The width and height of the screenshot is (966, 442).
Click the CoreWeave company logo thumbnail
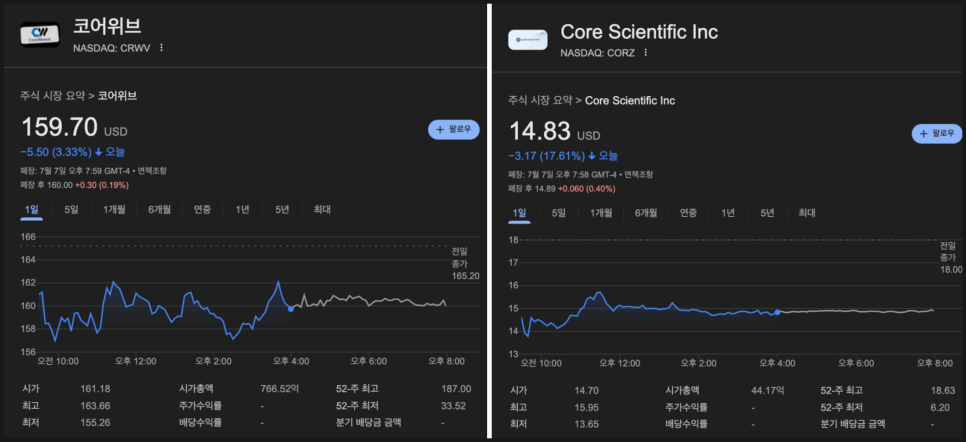point(40,33)
